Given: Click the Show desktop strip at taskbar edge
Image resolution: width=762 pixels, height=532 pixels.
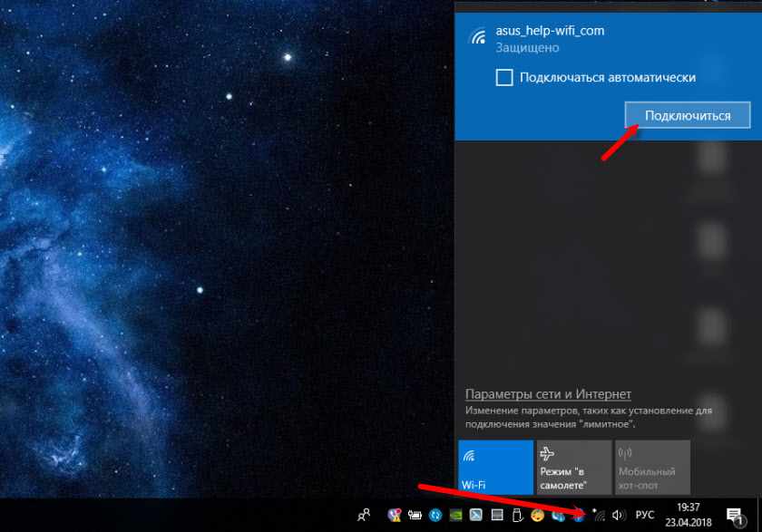Looking at the screenshot, I should tap(759, 515).
